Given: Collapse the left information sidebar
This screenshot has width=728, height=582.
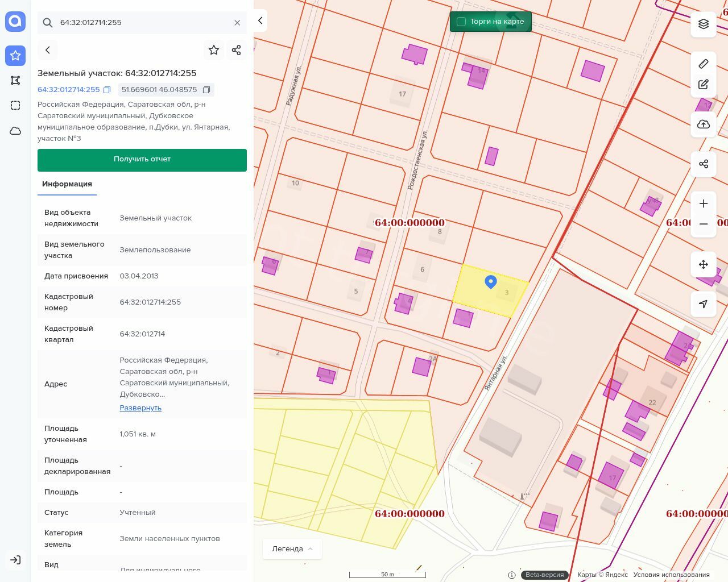Looking at the screenshot, I should point(260,20).
